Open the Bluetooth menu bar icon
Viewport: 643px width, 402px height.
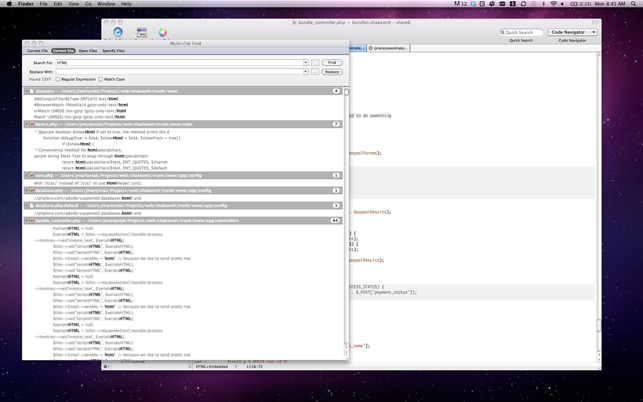point(543,4)
